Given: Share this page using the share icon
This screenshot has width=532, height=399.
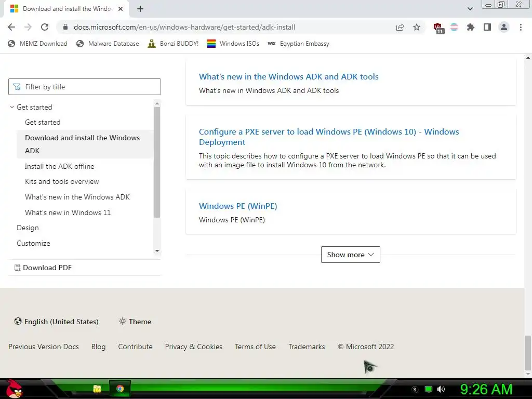Looking at the screenshot, I should tap(400, 27).
